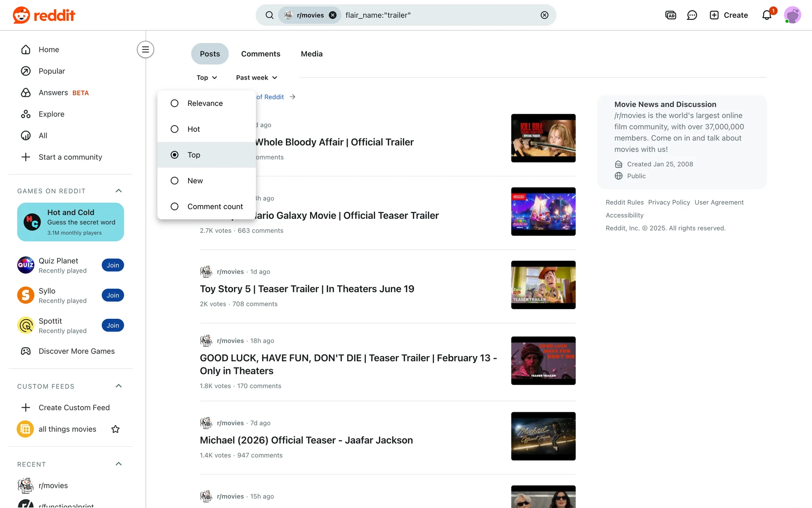Click the advertise on Reddit icon
The width and height of the screenshot is (812, 508).
tap(670, 15)
